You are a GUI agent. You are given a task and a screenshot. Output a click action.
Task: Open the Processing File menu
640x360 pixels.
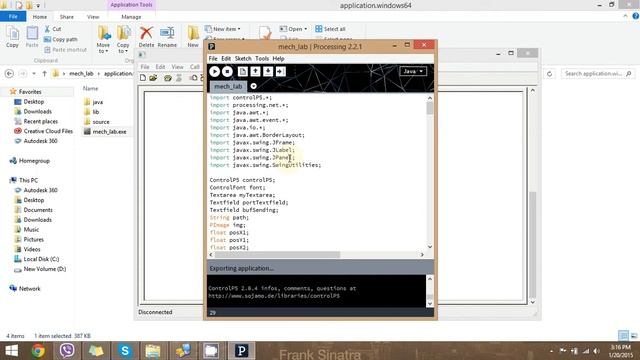pos(213,58)
